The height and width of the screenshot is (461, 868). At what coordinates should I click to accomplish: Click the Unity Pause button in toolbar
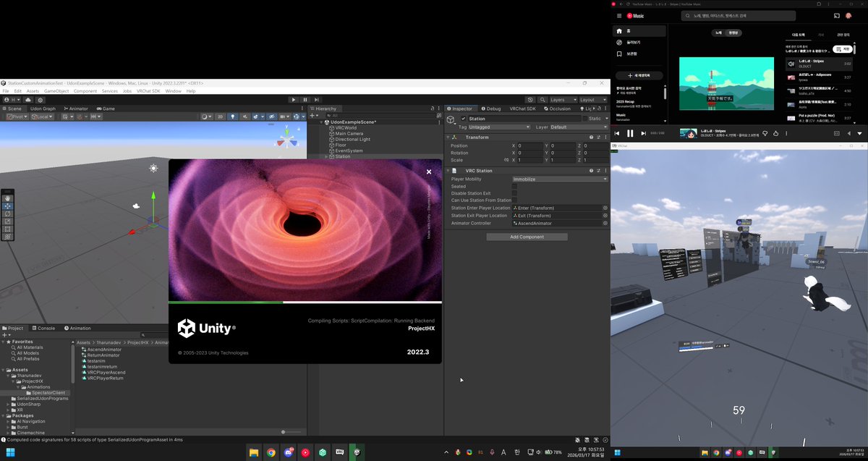click(305, 100)
